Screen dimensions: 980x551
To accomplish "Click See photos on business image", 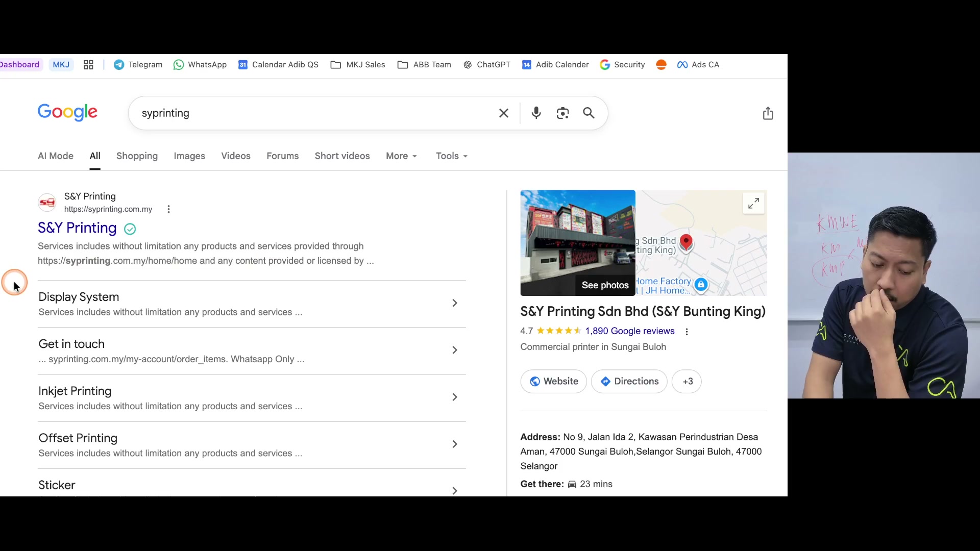I will pos(605,285).
